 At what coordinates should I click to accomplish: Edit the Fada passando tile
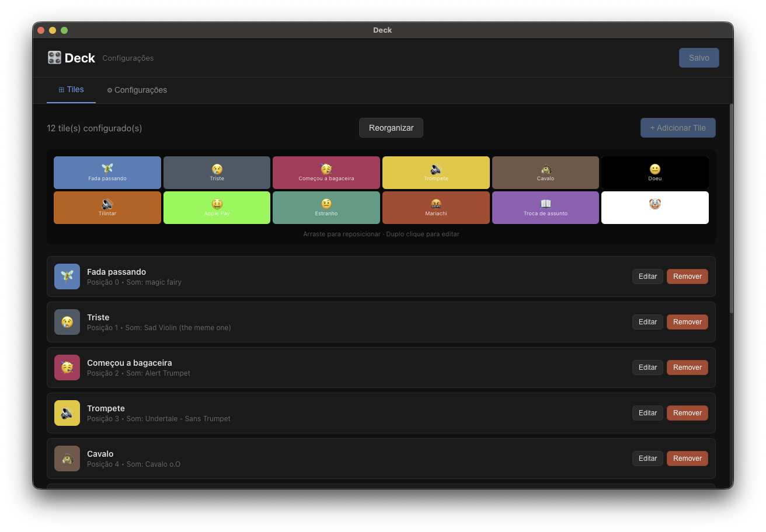[x=647, y=276]
